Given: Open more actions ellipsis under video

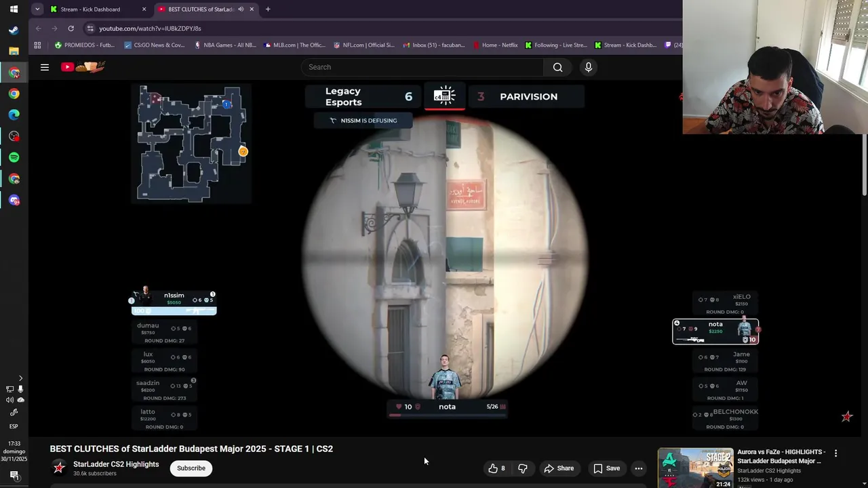Looking at the screenshot, I should click(x=638, y=468).
